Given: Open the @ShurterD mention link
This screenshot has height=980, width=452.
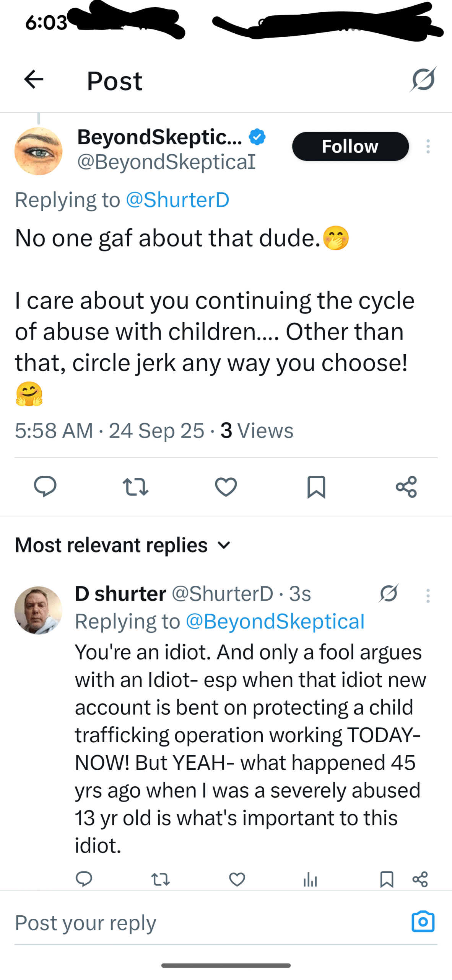Looking at the screenshot, I should tap(177, 200).
